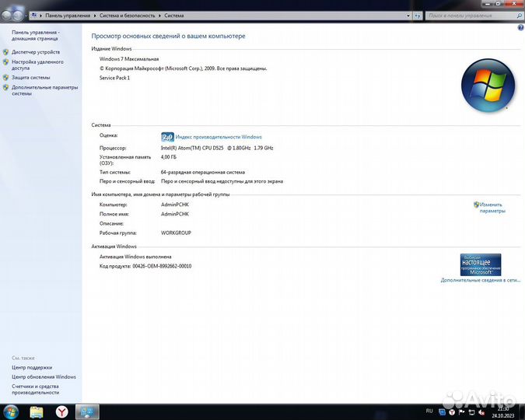Open recent pages dropdown arrow
525x420 pixels.
tap(26, 16)
